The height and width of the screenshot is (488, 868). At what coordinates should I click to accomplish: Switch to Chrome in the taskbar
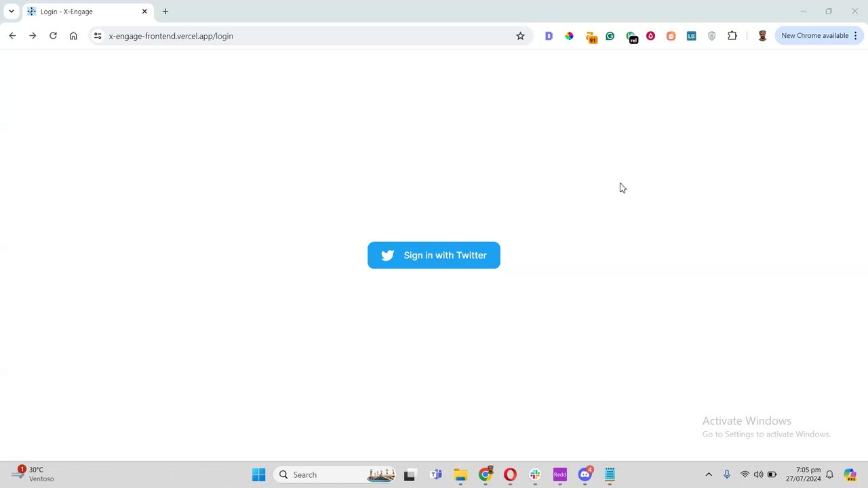click(486, 474)
